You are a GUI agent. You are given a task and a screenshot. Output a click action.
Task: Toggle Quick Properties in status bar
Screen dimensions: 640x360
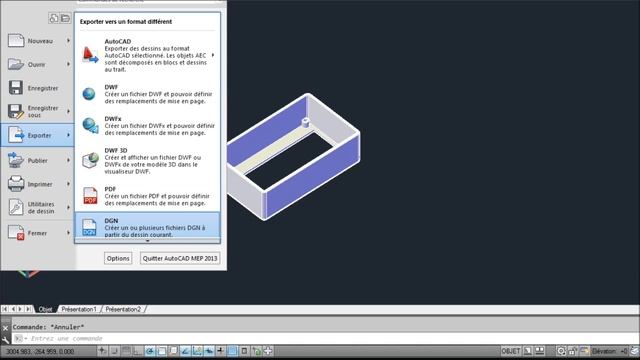pos(244,351)
